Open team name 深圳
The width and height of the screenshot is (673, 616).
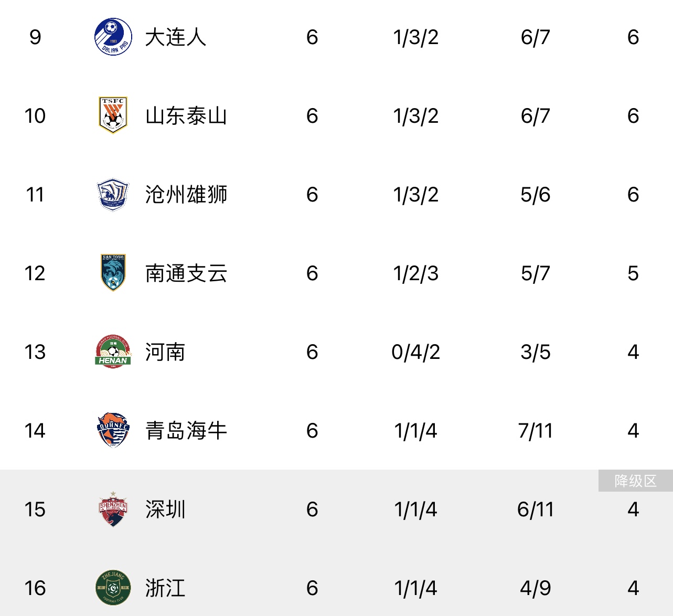tap(165, 509)
